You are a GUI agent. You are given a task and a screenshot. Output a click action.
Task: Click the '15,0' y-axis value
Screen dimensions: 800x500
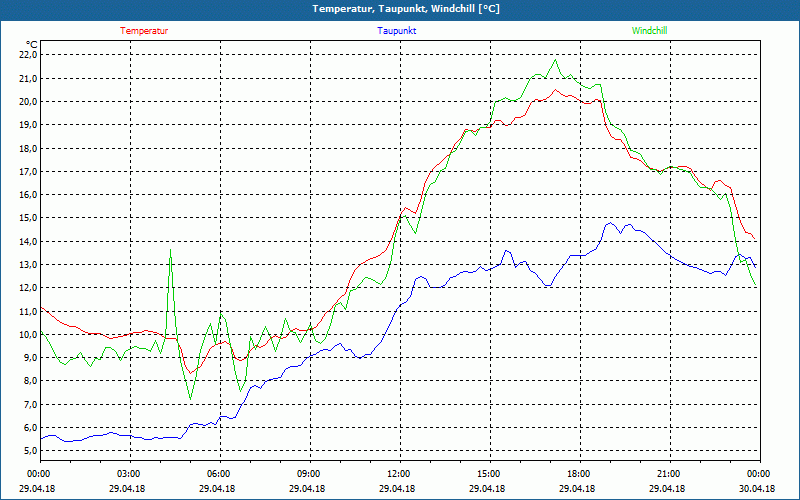(28, 218)
